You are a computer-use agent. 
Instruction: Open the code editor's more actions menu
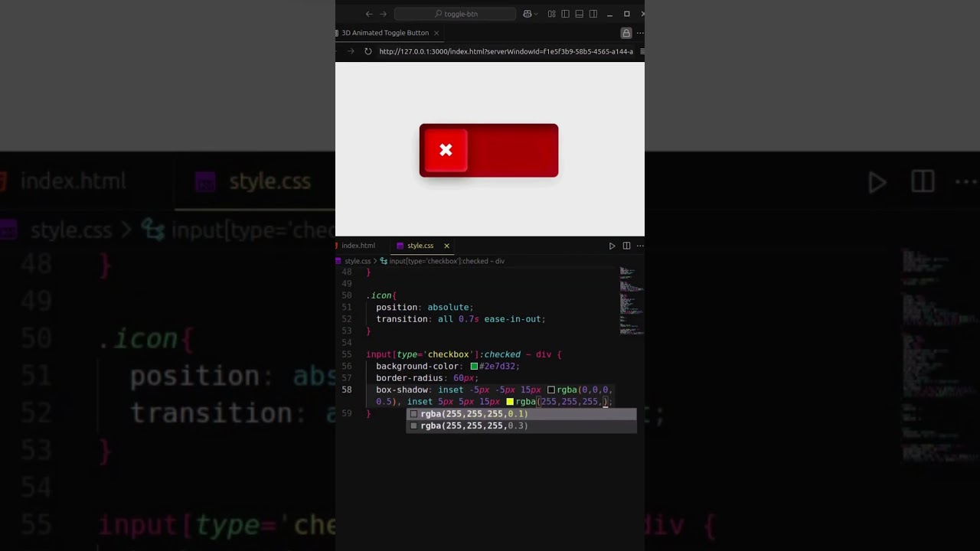tap(640, 246)
